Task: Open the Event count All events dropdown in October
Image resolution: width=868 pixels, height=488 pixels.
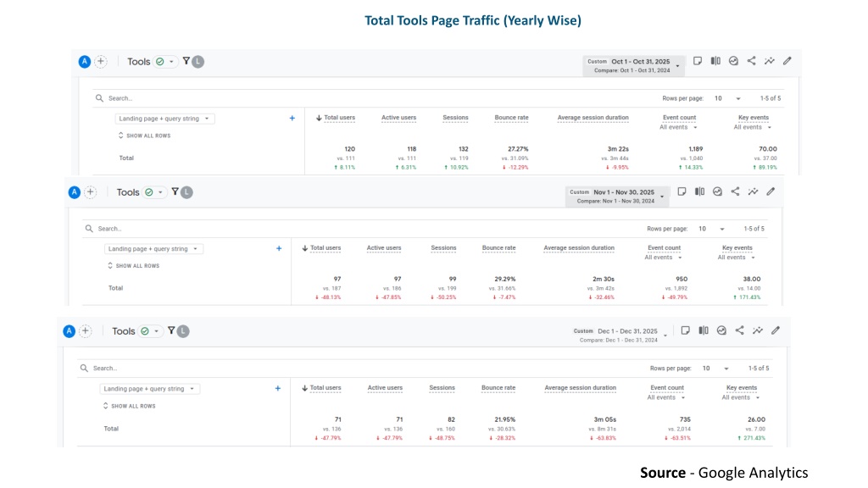Action: coord(678,127)
